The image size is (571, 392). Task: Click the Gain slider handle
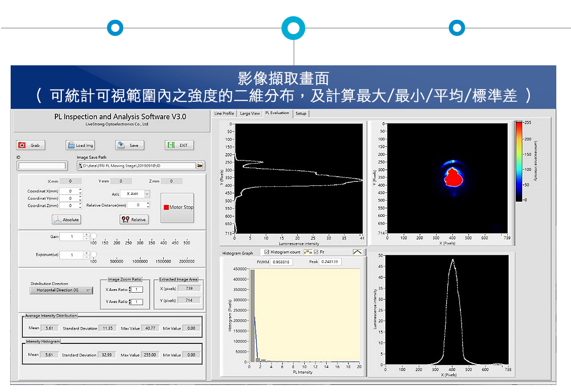(x=94, y=237)
